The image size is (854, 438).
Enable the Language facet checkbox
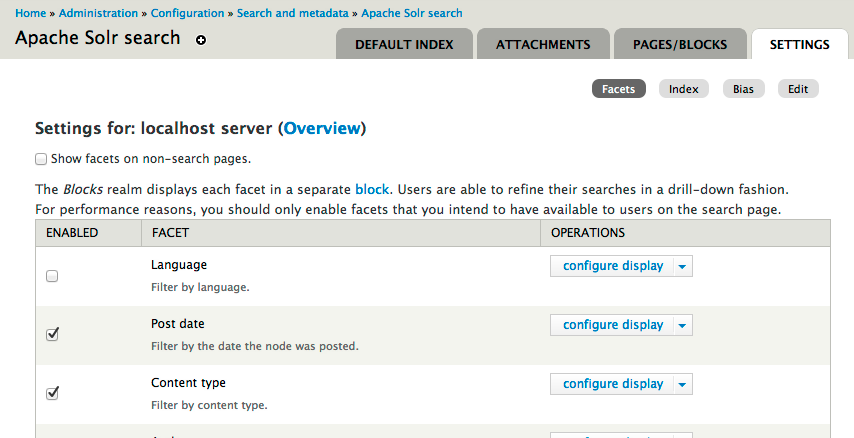tap(52, 276)
